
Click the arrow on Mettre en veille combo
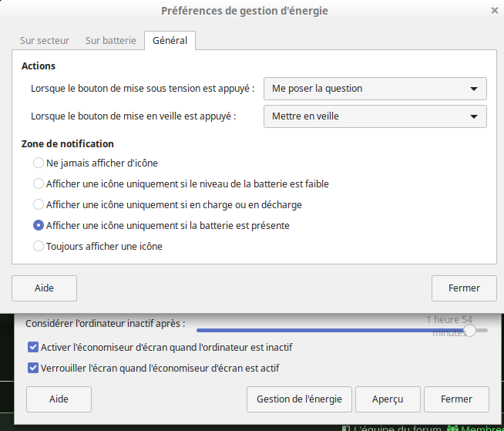[474, 116]
